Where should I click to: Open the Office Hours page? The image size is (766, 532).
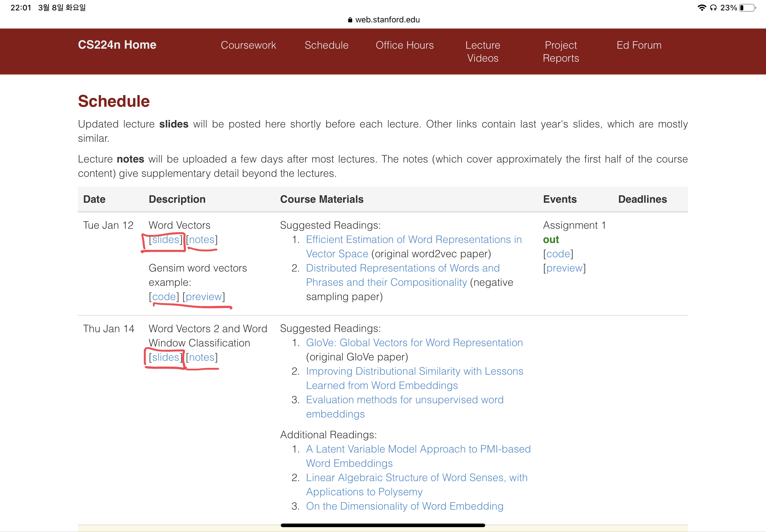[x=404, y=45]
